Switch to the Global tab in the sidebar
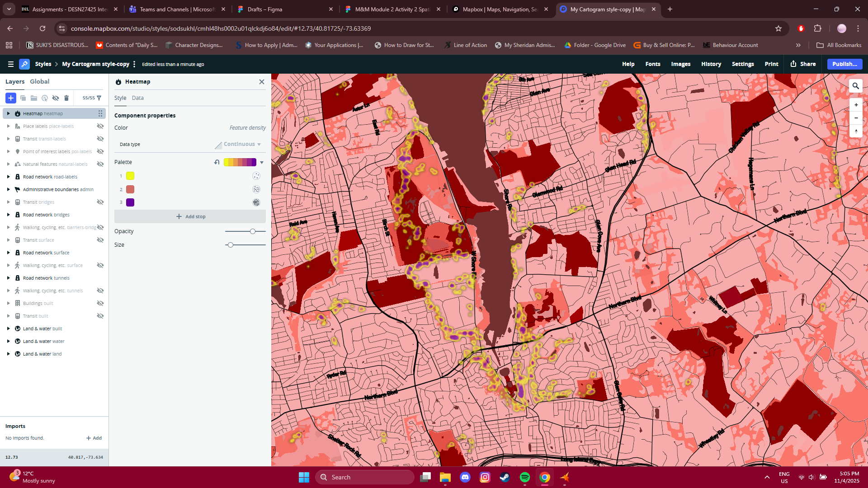Viewport: 868px width, 488px height. pyautogui.click(x=39, y=81)
